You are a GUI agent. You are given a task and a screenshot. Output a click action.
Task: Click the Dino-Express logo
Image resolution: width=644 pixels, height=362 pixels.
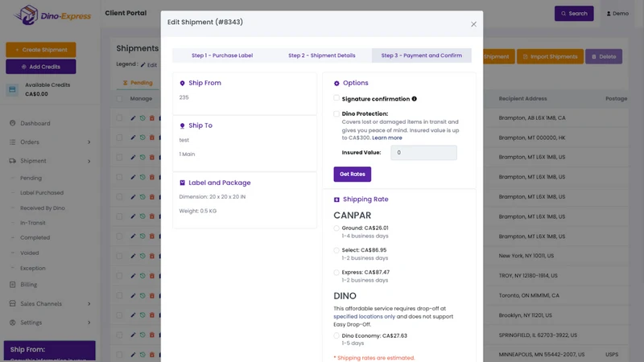(x=52, y=15)
